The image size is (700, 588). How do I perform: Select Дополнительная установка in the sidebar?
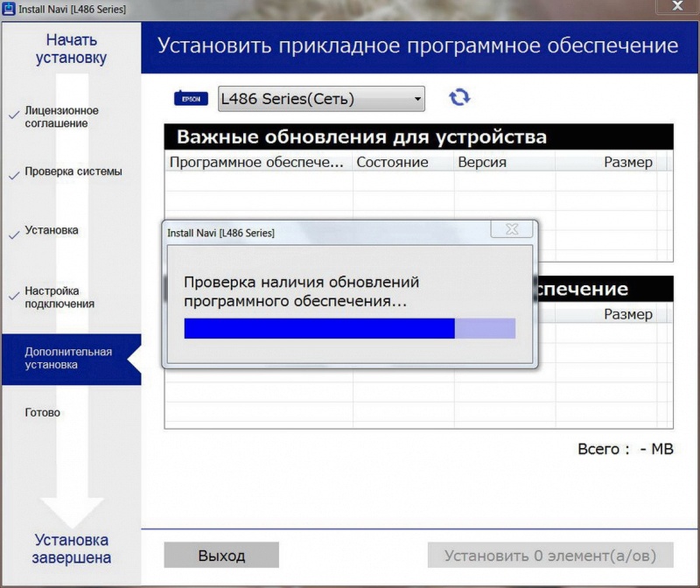(70, 359)
